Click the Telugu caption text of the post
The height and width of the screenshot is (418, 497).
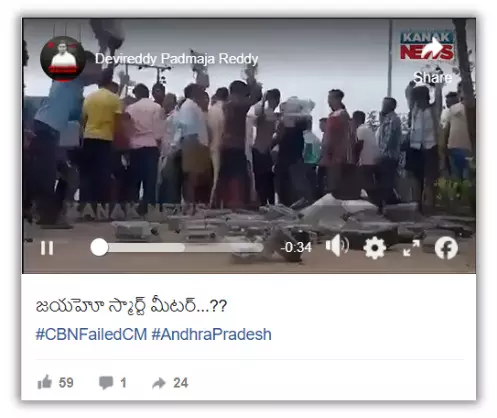click(131, 306)
